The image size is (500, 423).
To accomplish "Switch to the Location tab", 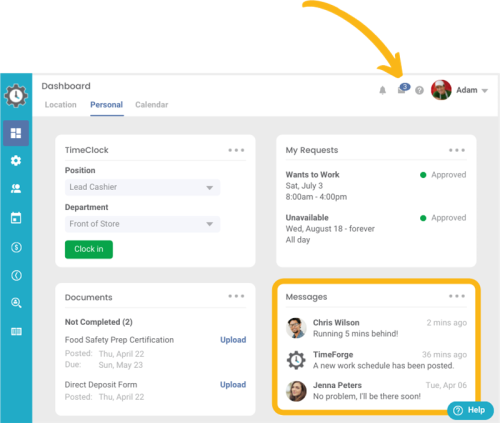I will 60,105.
